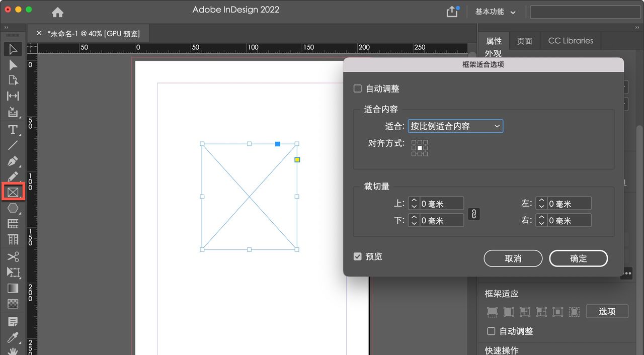Click the 确定 button
Viewport: 644px width, 355px height.
tap(578, 258)
